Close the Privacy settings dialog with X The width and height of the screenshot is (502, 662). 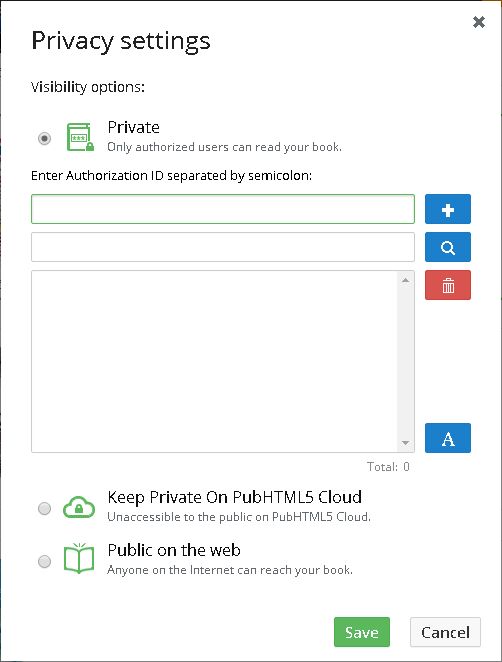(479, 22)
